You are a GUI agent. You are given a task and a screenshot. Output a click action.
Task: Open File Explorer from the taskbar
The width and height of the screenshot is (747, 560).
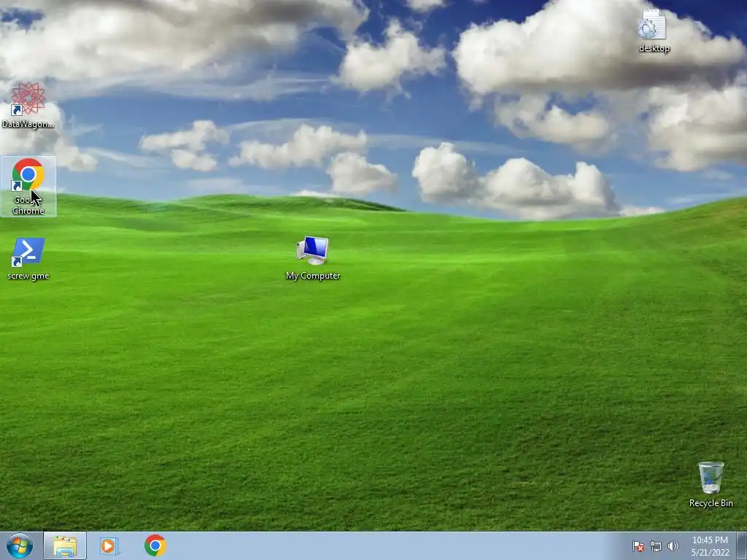point(65,545)
